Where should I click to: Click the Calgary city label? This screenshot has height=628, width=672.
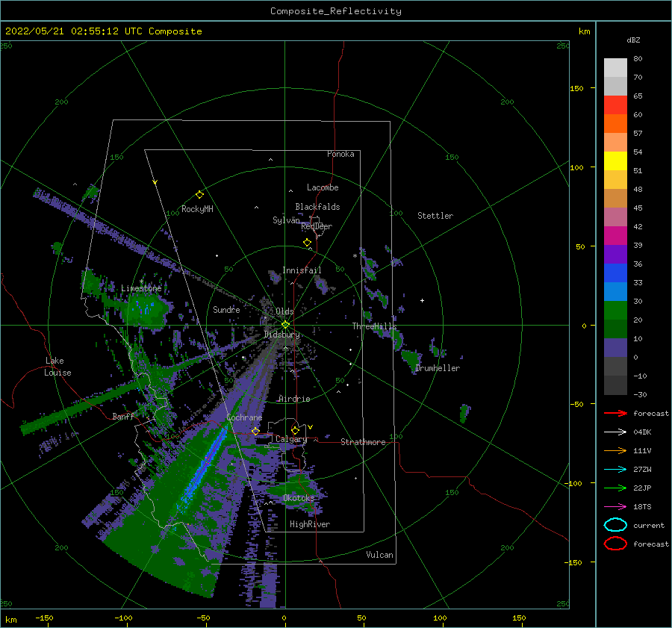[291, 439]
